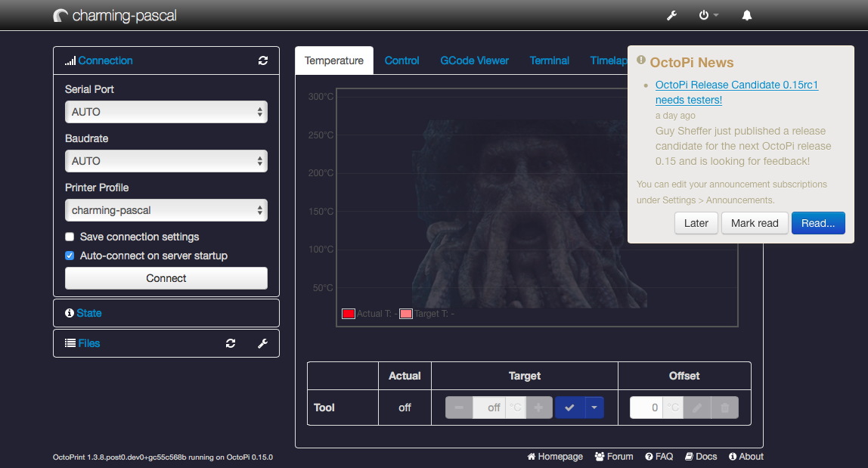Toggle the Save connection settings checkbox
This screenshot has height=468, width=868.
tap(70, 237)
